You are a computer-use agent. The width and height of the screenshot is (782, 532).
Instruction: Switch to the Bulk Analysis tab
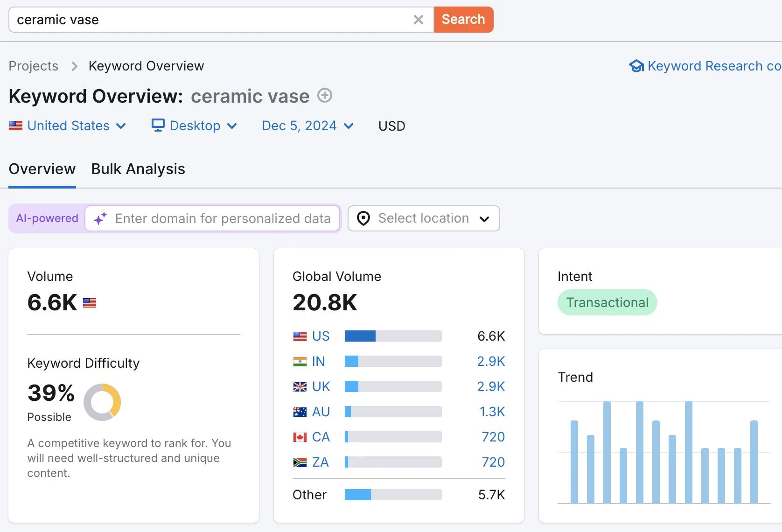pos(138,169)
